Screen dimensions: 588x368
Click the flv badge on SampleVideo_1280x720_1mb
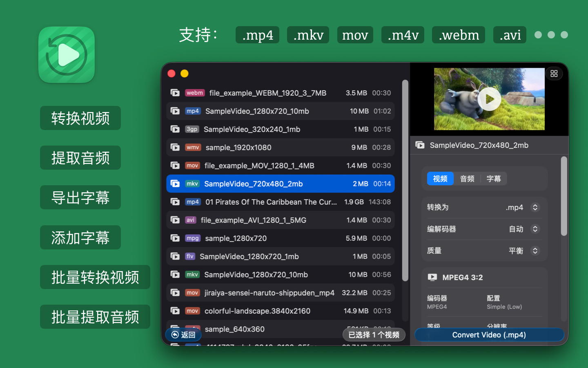190,256
